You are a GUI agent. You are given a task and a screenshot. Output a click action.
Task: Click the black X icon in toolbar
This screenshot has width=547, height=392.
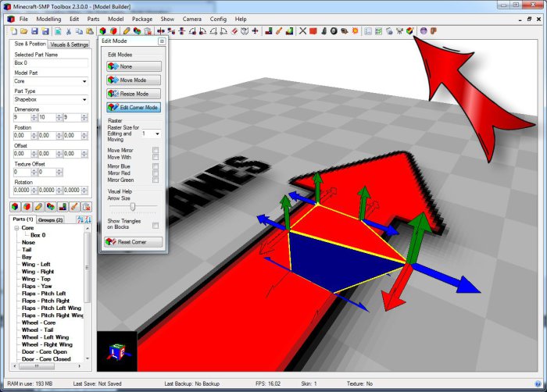302,31
